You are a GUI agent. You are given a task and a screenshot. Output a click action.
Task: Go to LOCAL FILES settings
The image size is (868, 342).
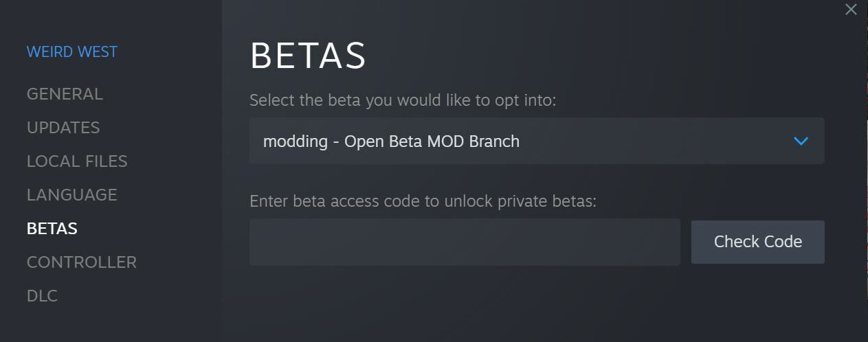77,161
